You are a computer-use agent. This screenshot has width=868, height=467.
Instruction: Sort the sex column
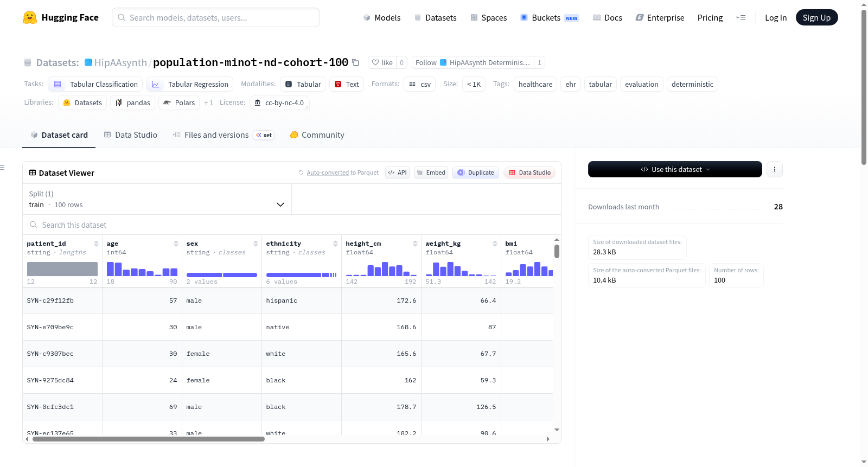pos(256,244)
